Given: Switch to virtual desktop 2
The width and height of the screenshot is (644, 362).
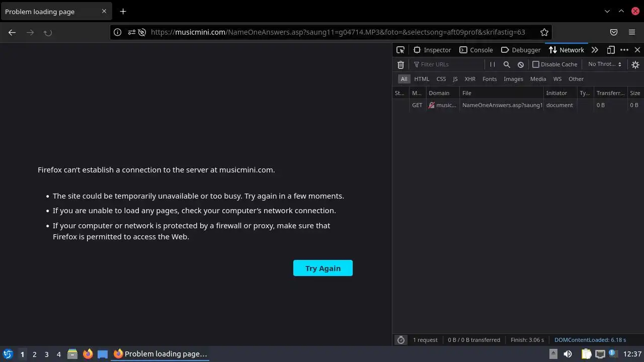Looking at the screenshot, I should click(34, 354).
